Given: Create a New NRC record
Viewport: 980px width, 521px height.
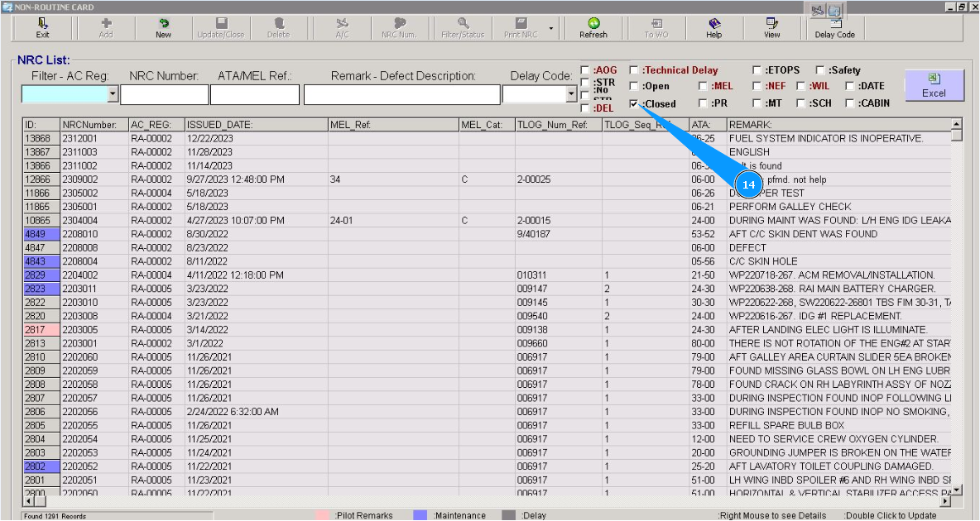Looking at the screenshot, I should (x=163, y=28).
